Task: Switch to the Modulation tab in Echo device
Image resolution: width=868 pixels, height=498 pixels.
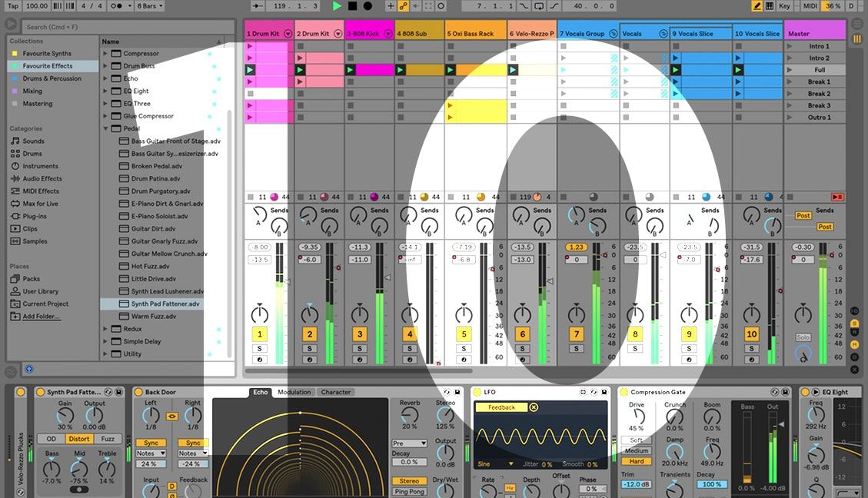Action: (294, 392)
